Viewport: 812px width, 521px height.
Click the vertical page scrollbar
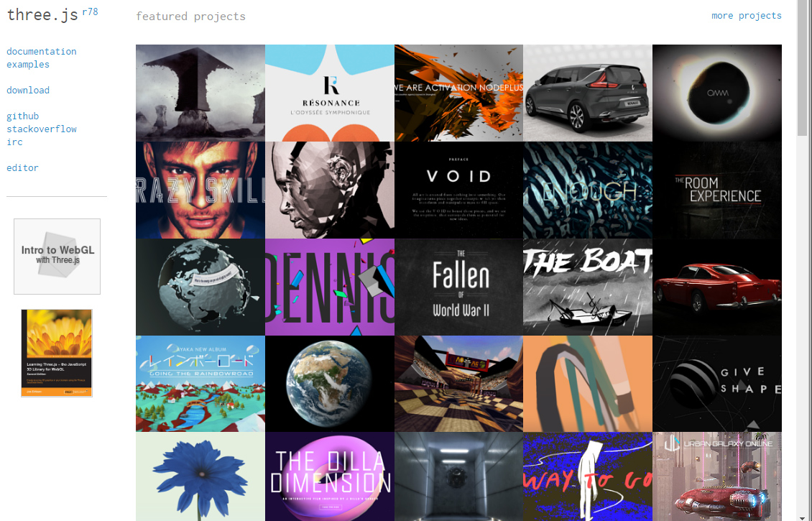[803, 260]
